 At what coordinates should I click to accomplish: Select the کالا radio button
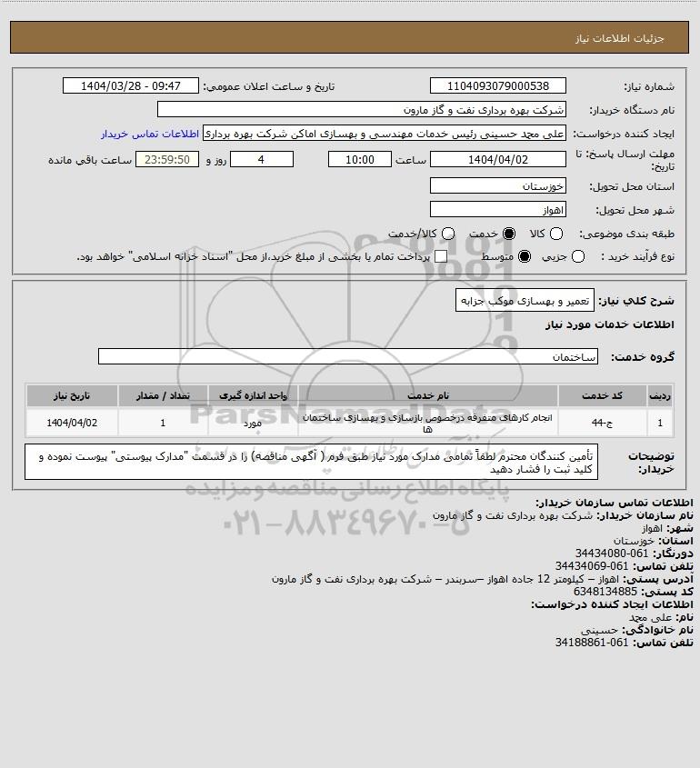[x=556, y=234]
